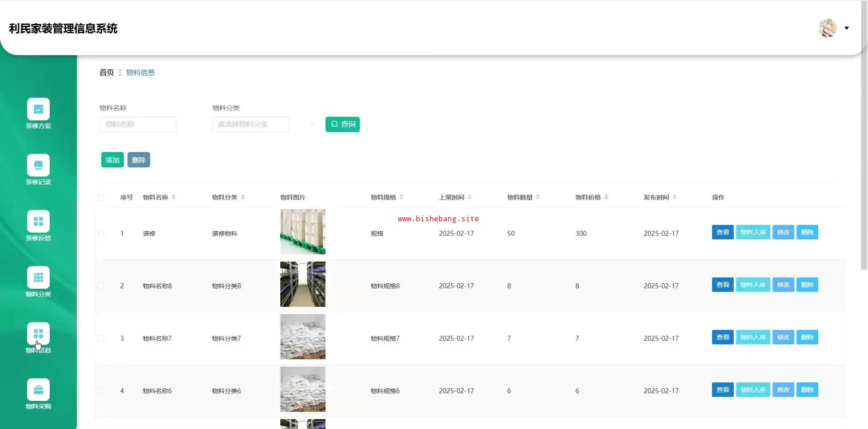This screenshot has height=429, width=868.
Task: Sort the table by 物料价格
Action: click(x=606, y=197)
